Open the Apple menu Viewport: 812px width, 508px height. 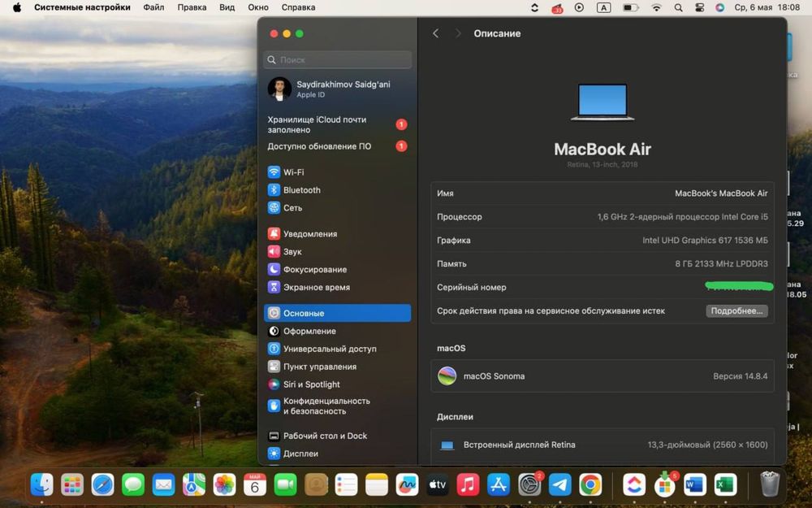[x=16, y=7]
